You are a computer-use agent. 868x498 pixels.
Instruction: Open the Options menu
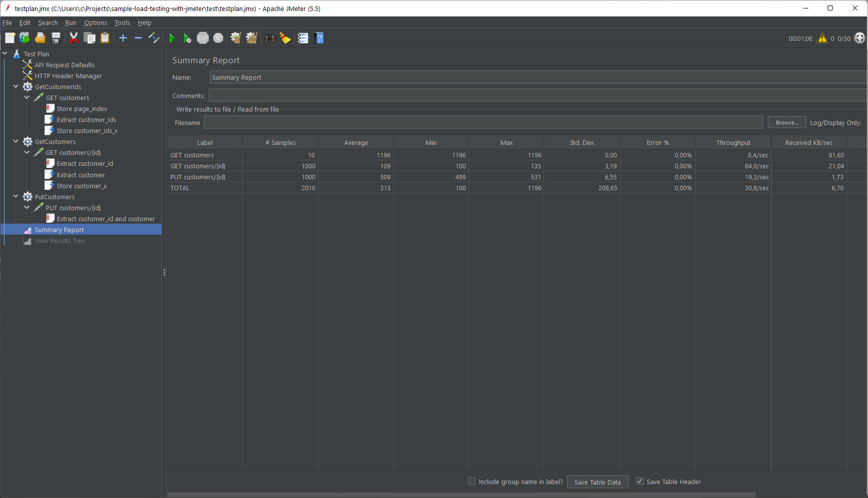[95, 22]
